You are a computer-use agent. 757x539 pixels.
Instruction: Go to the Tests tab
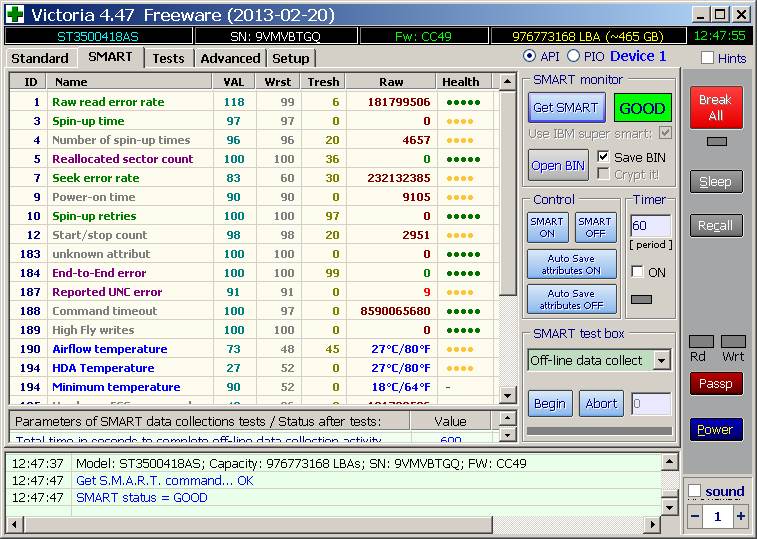point(168,58)
